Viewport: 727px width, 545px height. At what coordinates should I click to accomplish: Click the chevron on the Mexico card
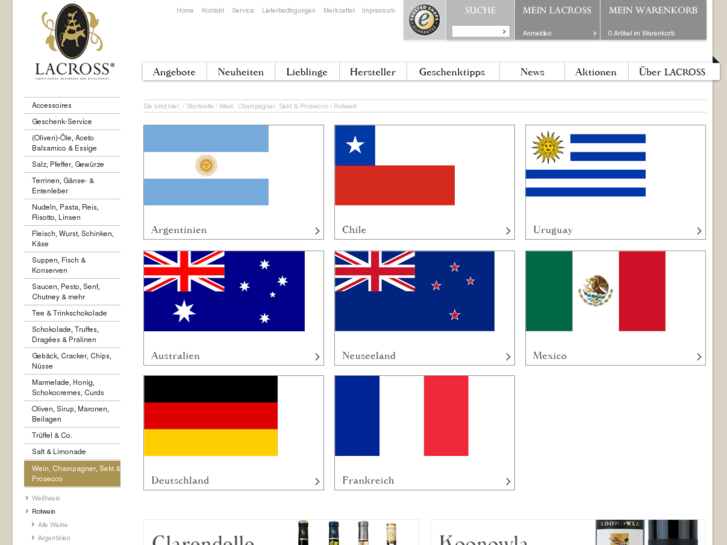pyautogui.click(x=699, y=357)
